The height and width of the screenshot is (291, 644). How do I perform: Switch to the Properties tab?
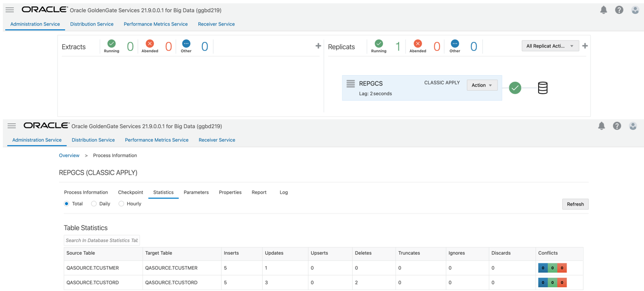[230, 192]
